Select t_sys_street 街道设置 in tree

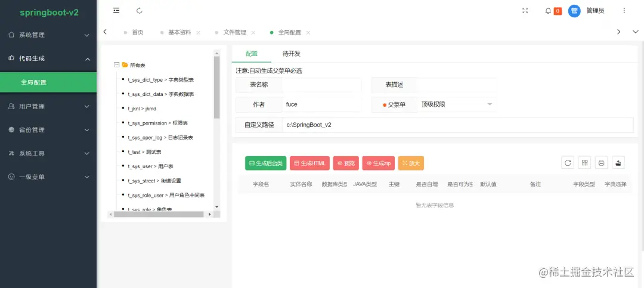pos(154,181)
